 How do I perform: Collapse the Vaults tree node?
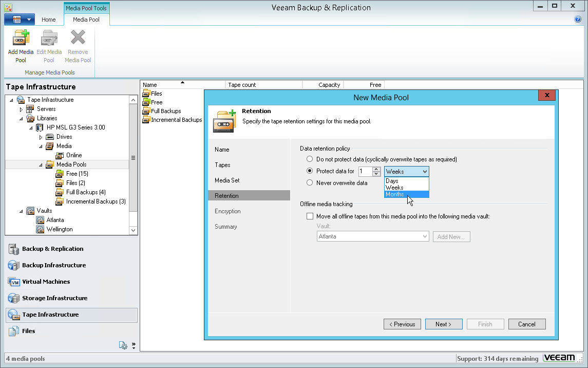pos(21,211)
